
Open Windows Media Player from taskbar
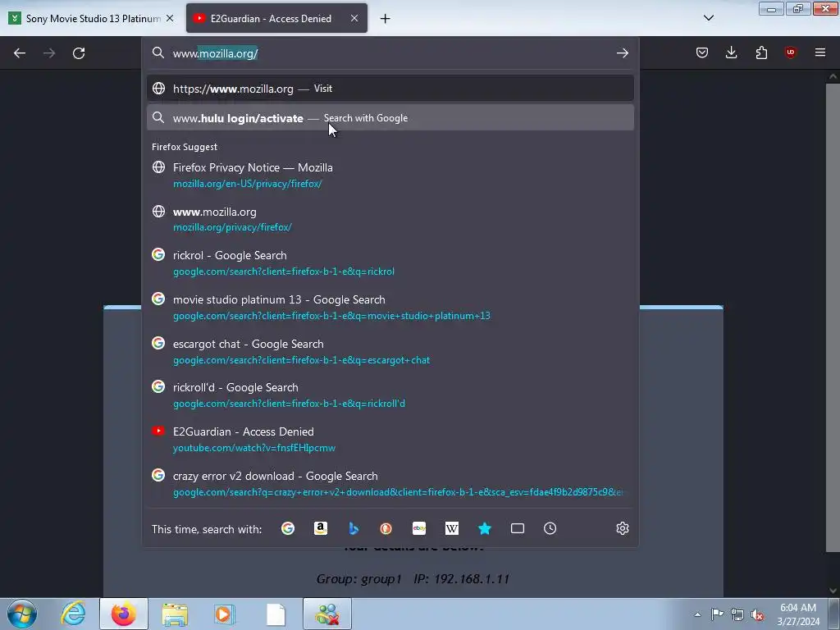coord(225,614)
